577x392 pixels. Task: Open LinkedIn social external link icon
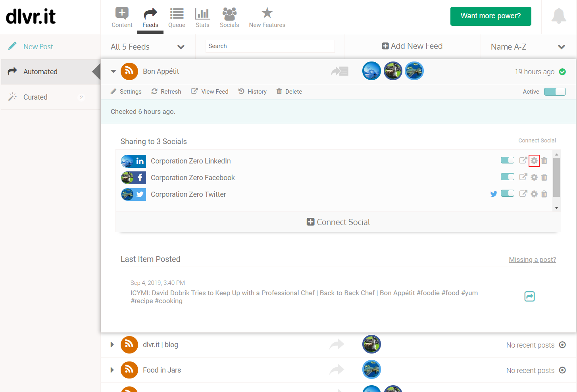pos(523,160)
